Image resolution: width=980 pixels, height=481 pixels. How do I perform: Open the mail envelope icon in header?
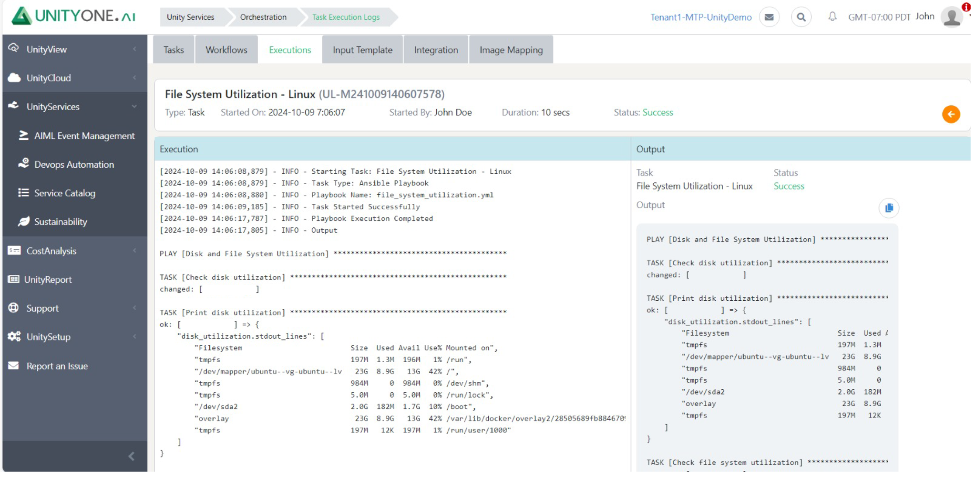(x=769, y=17)
